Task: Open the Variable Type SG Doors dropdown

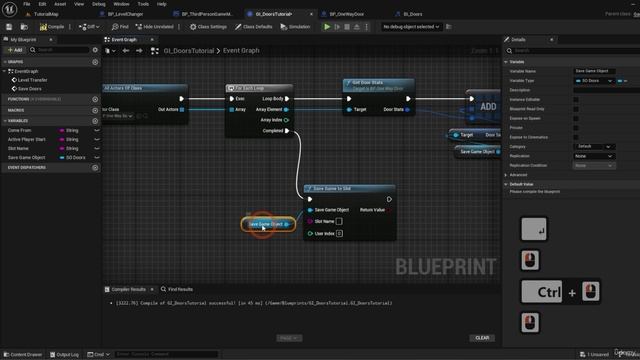Action: (594, 81)
